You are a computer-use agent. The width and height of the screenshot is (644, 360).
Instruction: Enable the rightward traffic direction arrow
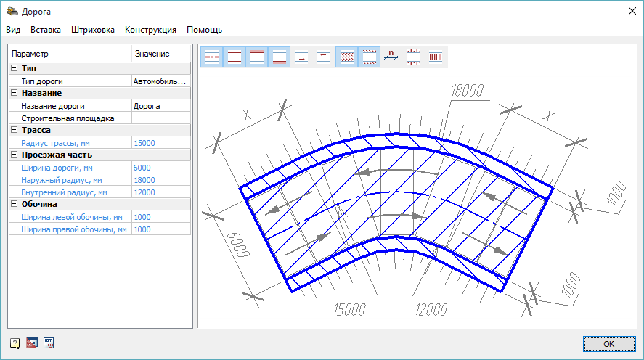click(301, 57)
